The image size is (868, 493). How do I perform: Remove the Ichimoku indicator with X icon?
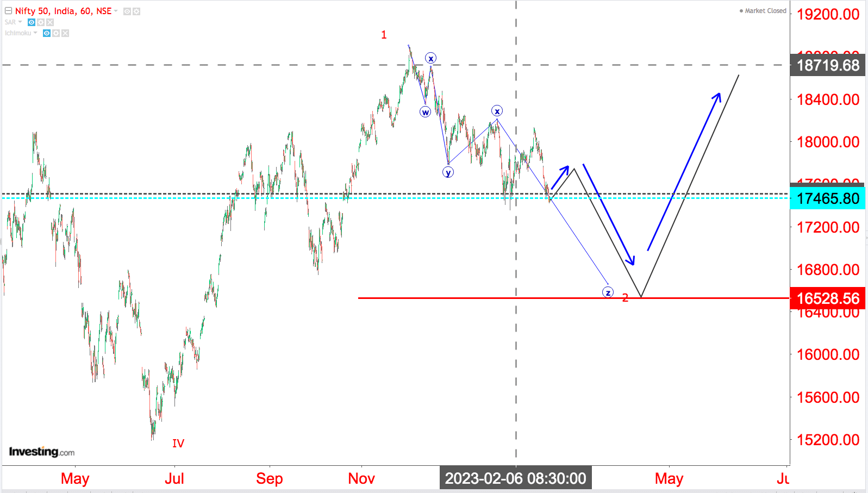pyautogui.click(x=65, y=33)
